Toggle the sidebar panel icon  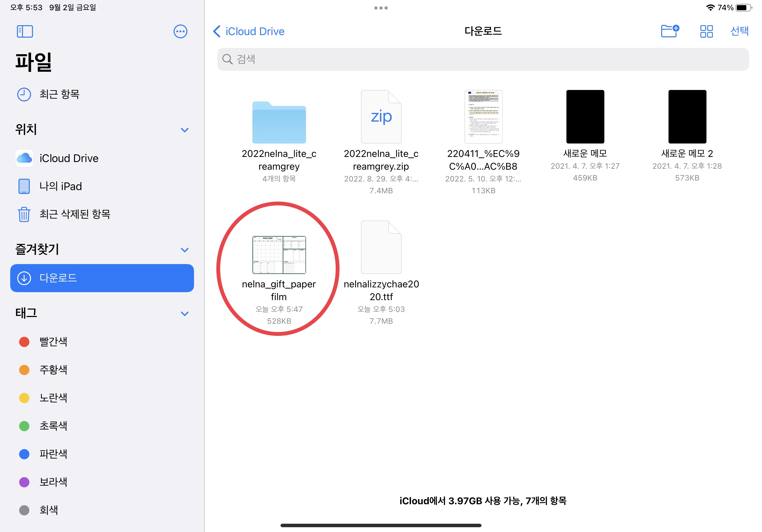coord(25,32)
